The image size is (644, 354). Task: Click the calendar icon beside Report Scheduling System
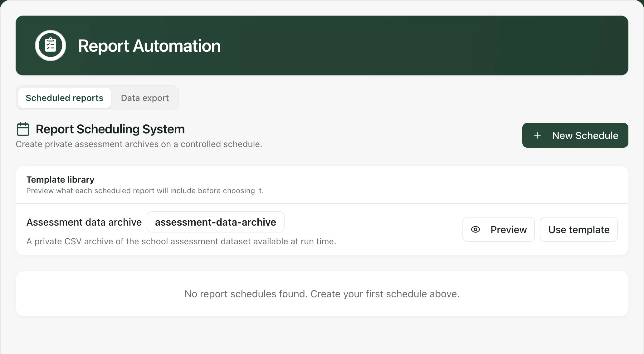pos(23,129)
